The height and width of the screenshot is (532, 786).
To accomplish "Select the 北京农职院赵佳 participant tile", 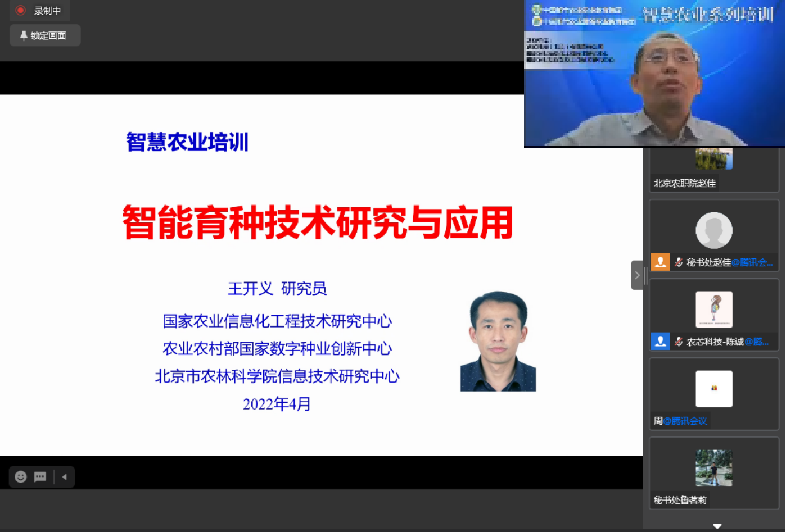I will pos(713,169).
